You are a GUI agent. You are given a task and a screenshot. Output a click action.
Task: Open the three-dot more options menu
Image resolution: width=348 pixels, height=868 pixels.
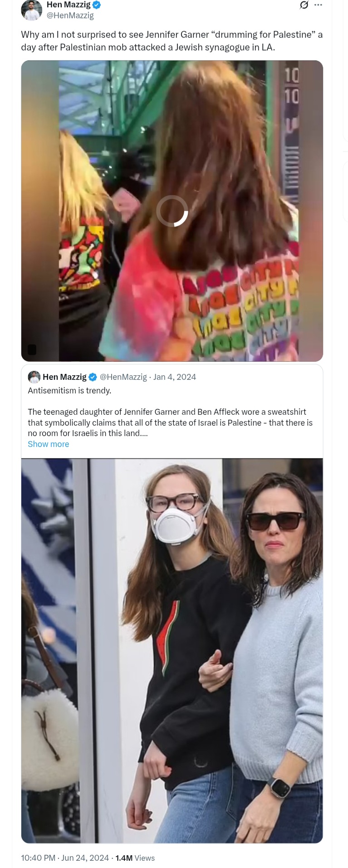click(x=318, y=5)
